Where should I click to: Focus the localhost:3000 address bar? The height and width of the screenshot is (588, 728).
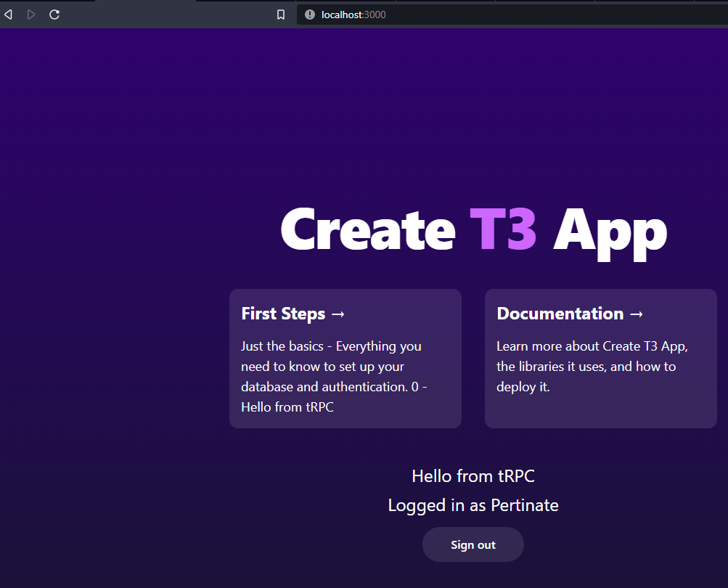pyautogui.click(x=512, y=15)
